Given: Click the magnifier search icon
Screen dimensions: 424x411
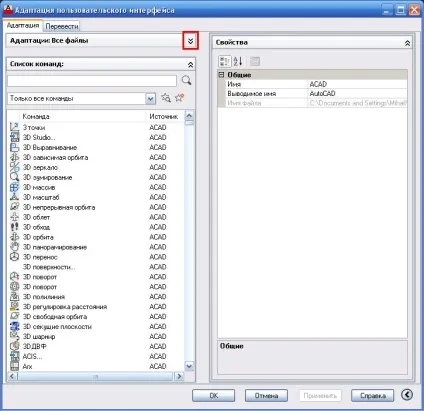Looking at the screenshot, I should (186, 80).
